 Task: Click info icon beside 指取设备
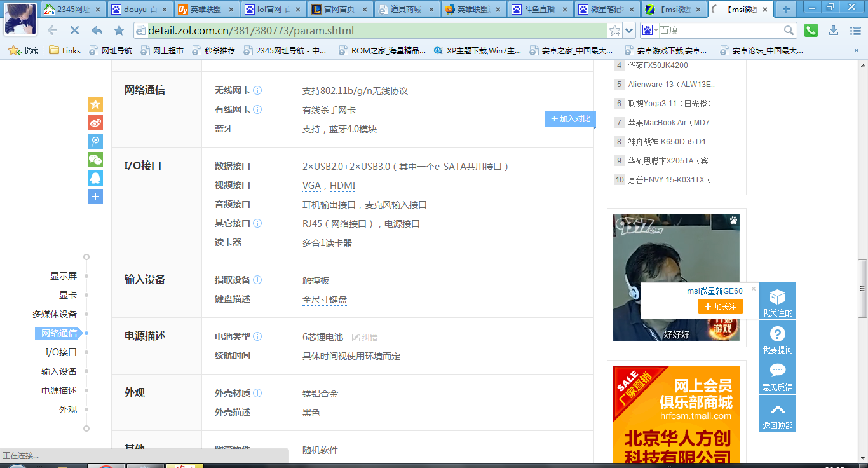pos(257,280)
